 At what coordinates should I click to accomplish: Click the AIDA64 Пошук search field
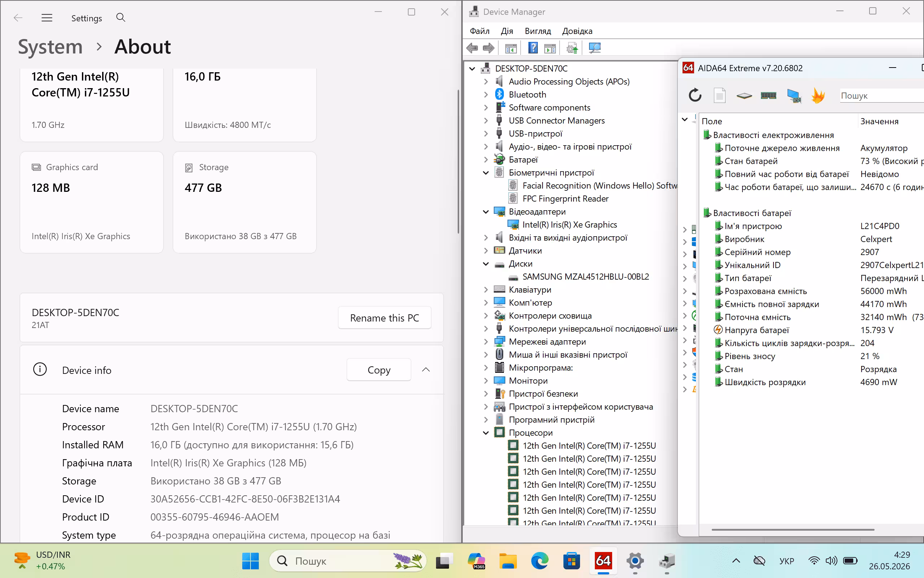[881, 96]
